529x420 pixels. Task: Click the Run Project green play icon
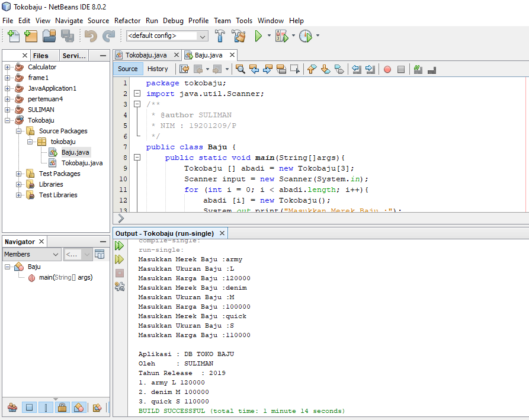click(x=258, y=36)
